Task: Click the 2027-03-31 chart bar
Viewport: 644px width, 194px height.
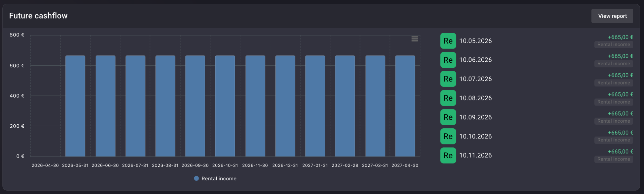Action: (x=375, y=106)
